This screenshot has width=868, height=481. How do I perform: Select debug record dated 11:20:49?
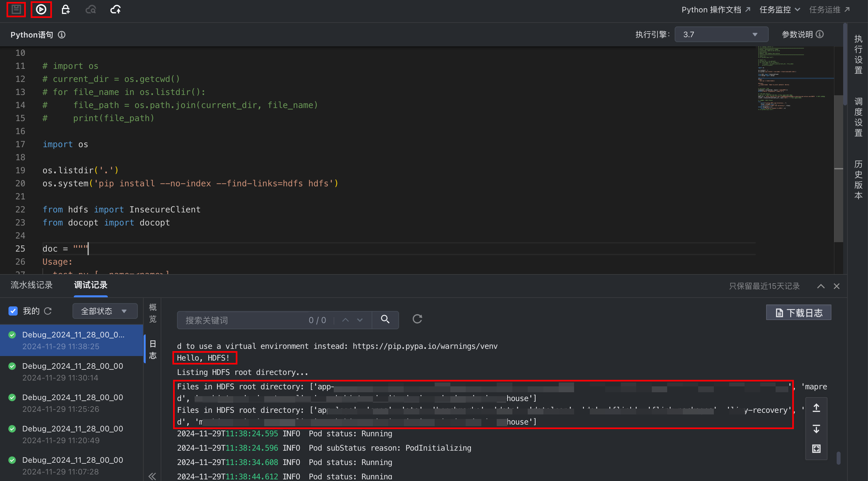coord(72,434)
